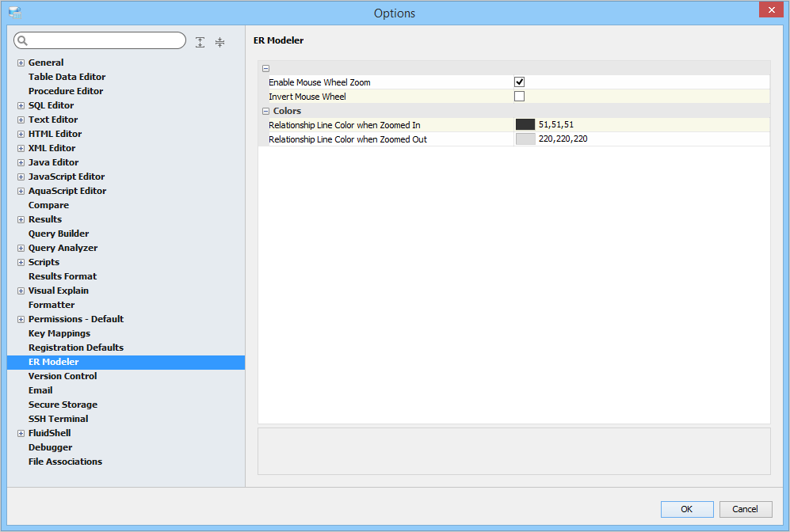This screenshot has height=532, width=790.
Task: Expand the AquaScript Editor node
Action: point(21,192)
